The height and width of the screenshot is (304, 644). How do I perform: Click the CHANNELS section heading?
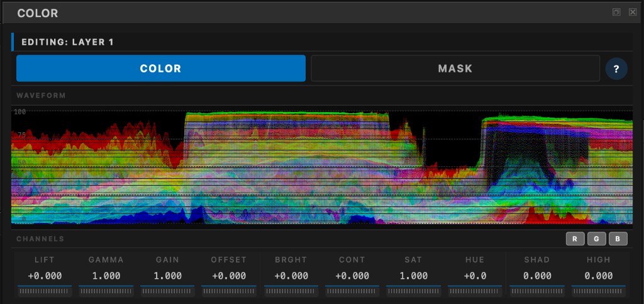coord(40,239)
